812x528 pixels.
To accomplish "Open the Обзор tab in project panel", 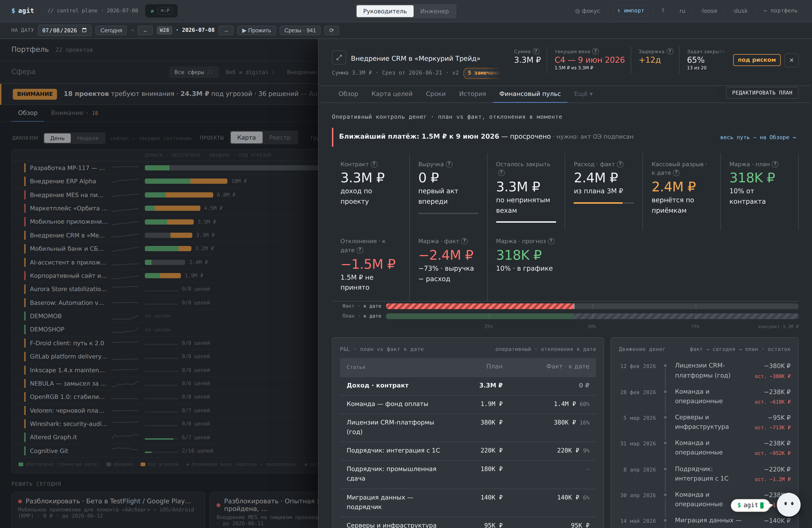I will tap(348, 94).
